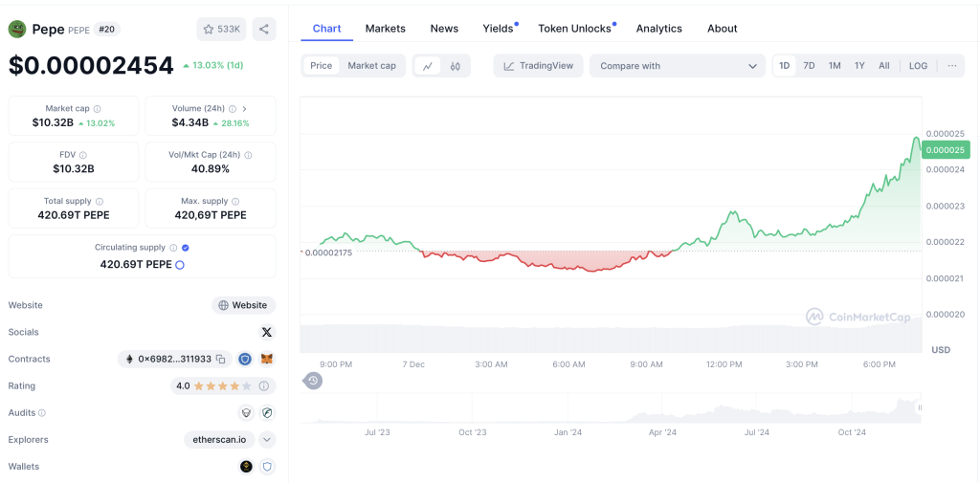The image size is (980, 483).
Task: Open the first audit provider icon
Action: [x=246, y=413]
